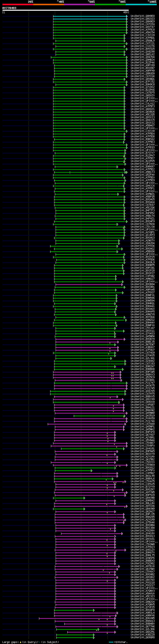Select hit UniRef100_B9GON5
This screenshot has height=644, width=159.
tap(143, 619)
